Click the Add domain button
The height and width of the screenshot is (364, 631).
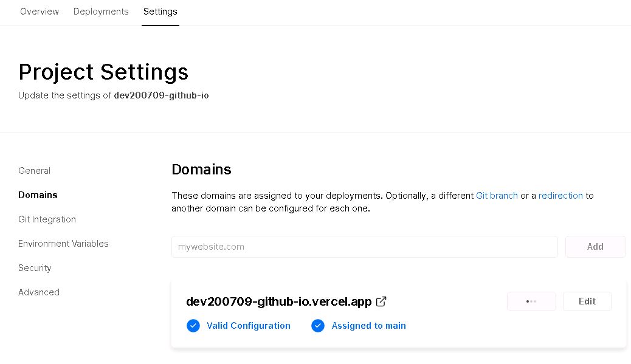pyautogui.click(x=595, y=247)
